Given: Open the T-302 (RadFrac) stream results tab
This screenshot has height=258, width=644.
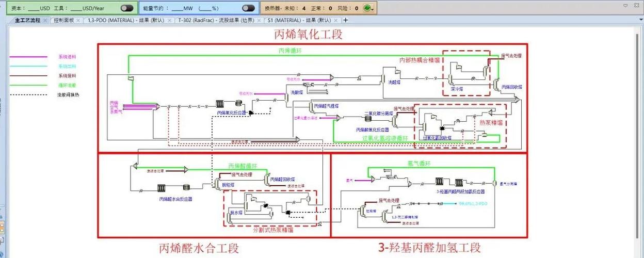Looking at the screenshot, I should (217, 20).
